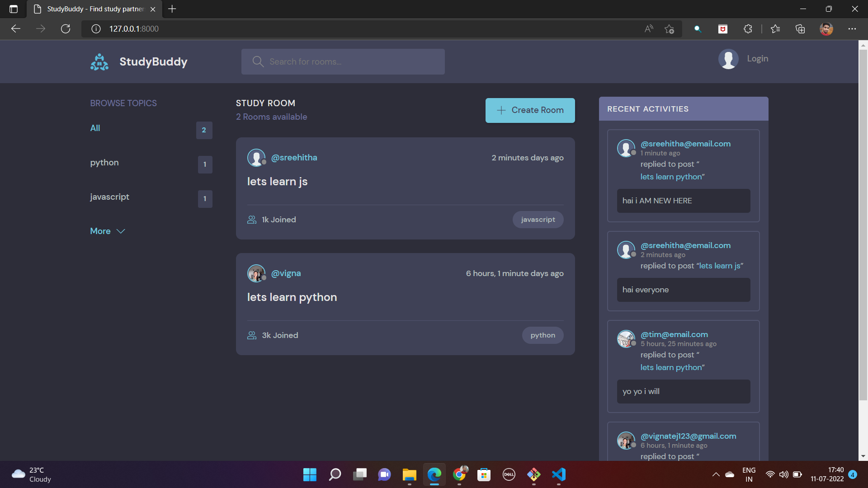Click the tim@email.com activity avatar

[x=626, y=338]
